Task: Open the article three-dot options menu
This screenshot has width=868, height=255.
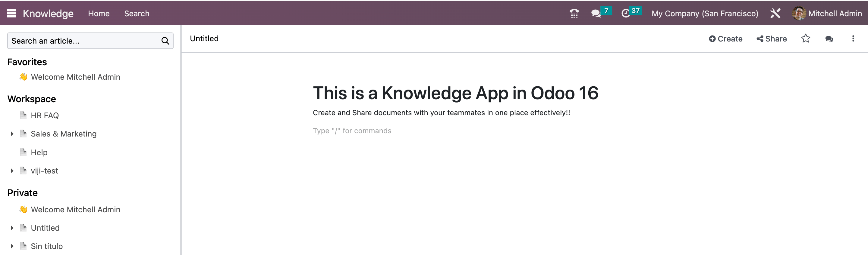Action: tap(853, 39)
